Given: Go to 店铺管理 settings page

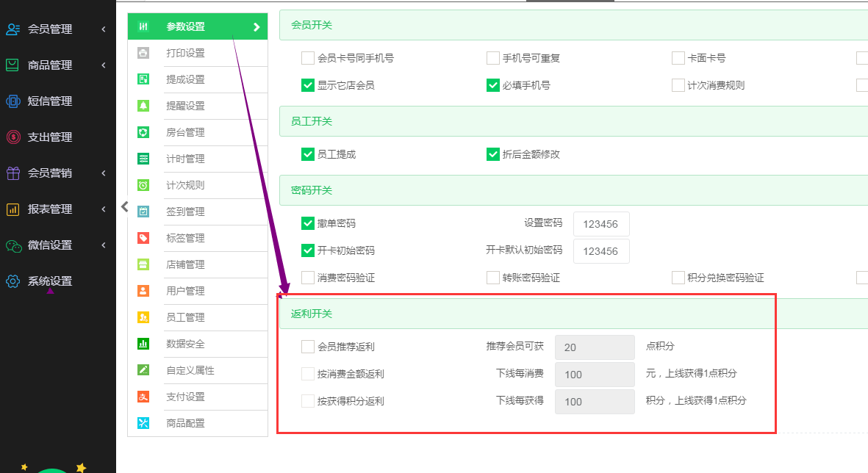Looking at the screenshot, I should click(185, 264).
